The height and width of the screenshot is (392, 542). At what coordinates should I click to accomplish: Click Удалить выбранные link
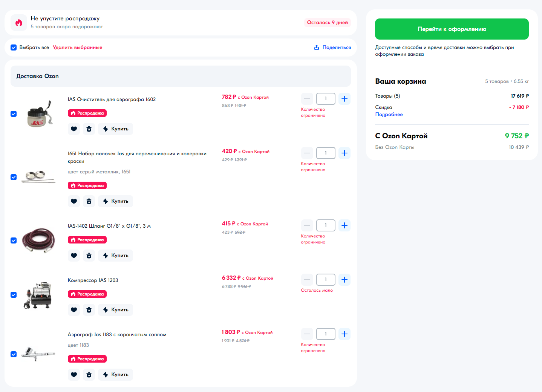tap(78, 47)
